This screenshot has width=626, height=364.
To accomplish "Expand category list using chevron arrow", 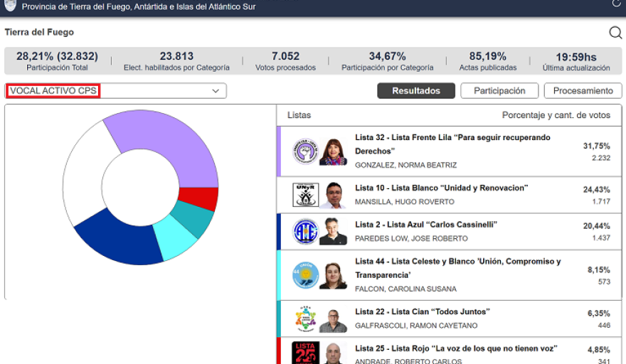I will [x=216, y=91].
